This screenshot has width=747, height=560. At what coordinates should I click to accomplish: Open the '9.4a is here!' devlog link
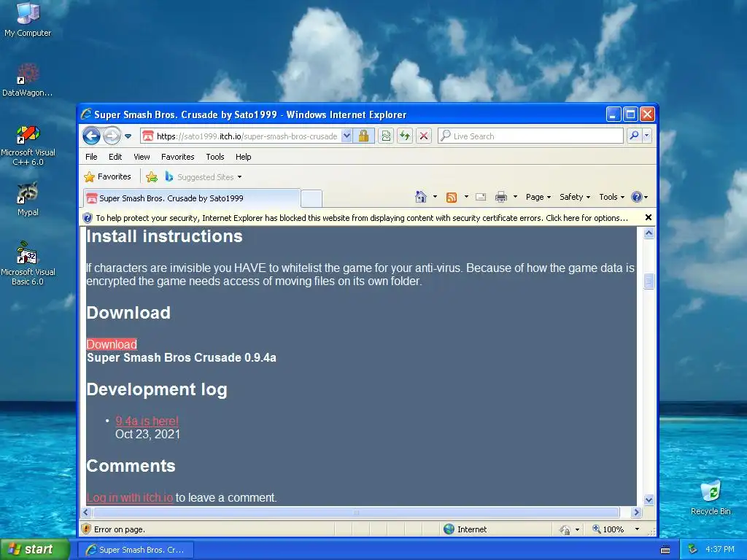point(147,421)
